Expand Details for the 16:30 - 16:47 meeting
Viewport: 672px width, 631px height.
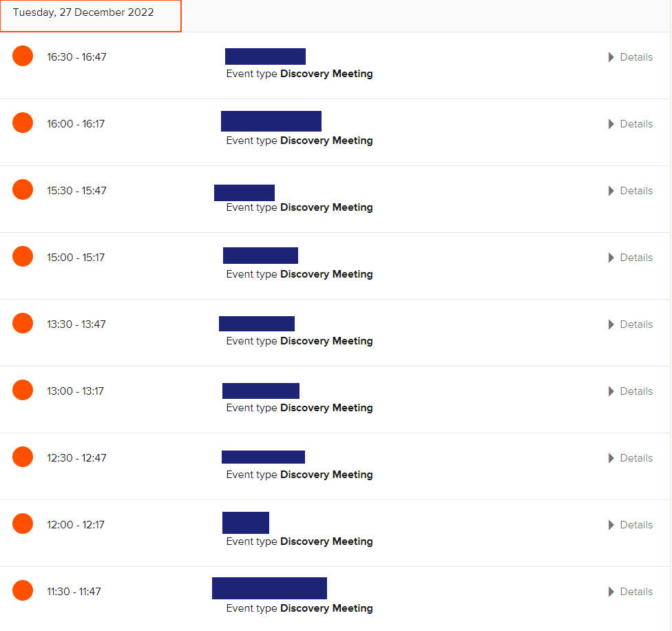pyautogui.click(x=631, y=57)
